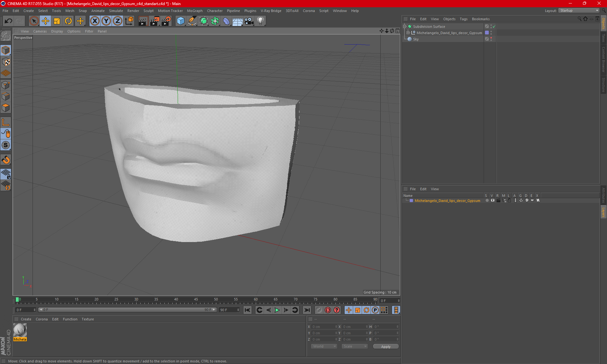Toggle Z axis lock

pos(118,21)
